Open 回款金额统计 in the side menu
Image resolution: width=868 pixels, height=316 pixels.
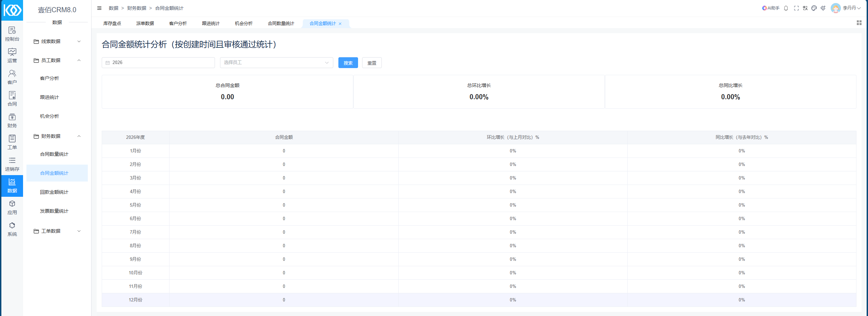pos(57,192)
